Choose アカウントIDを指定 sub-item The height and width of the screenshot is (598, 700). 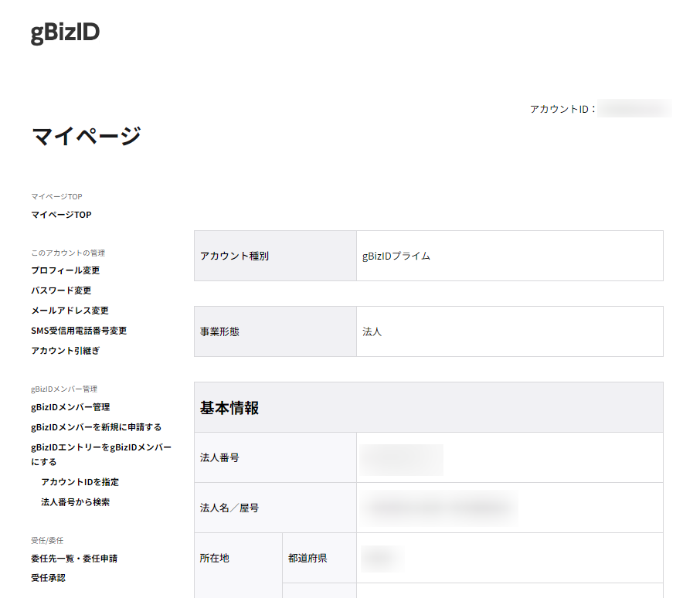pos(80,482)
